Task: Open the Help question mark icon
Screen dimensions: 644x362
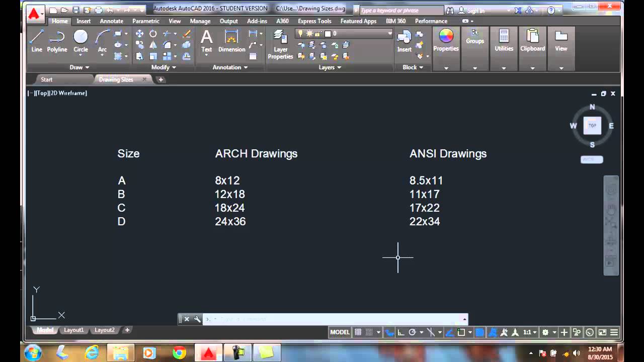Action: click(551, 10)
